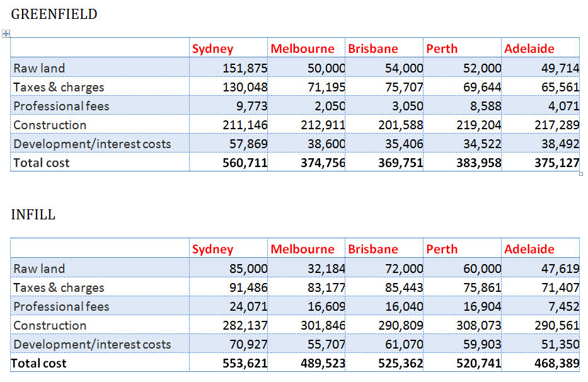Click the Adelaide professional fees value 4,071
This screenshot has width=588, height=382.
[560, 106]
